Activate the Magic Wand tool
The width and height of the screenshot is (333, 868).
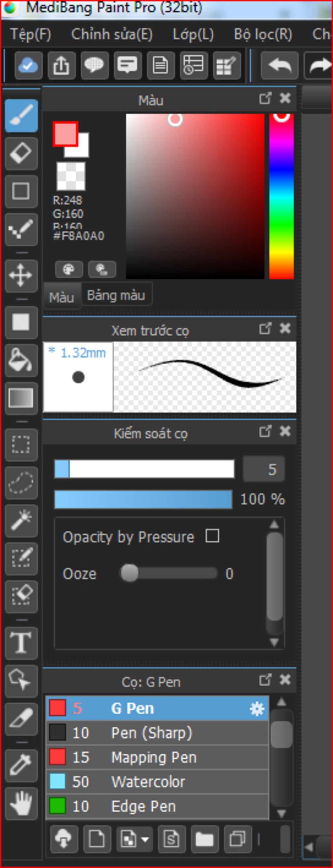(21, 521)
